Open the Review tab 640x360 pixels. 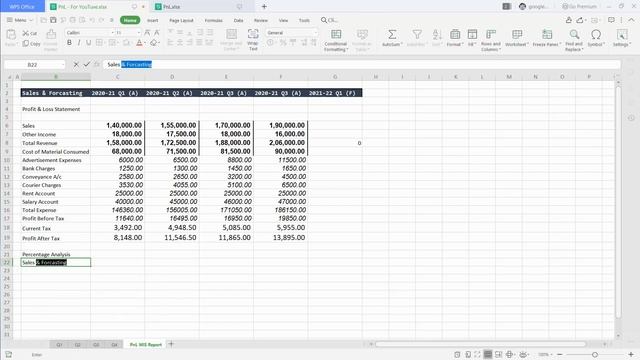pos(261,20)
